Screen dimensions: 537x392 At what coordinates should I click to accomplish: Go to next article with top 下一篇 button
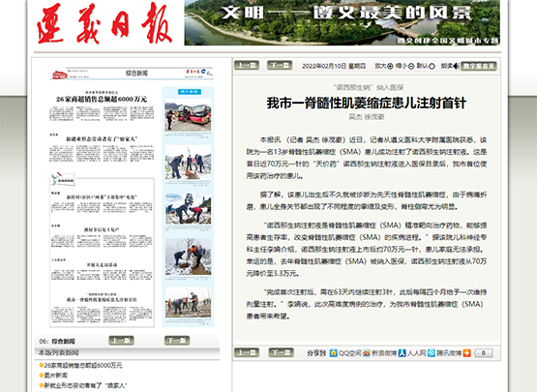(x=280, y=65)
